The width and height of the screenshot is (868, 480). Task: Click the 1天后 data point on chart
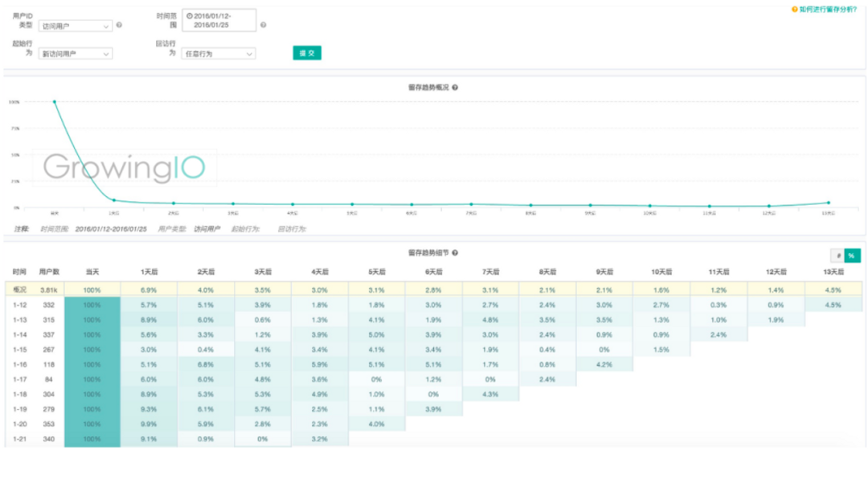tap(114, 200)
